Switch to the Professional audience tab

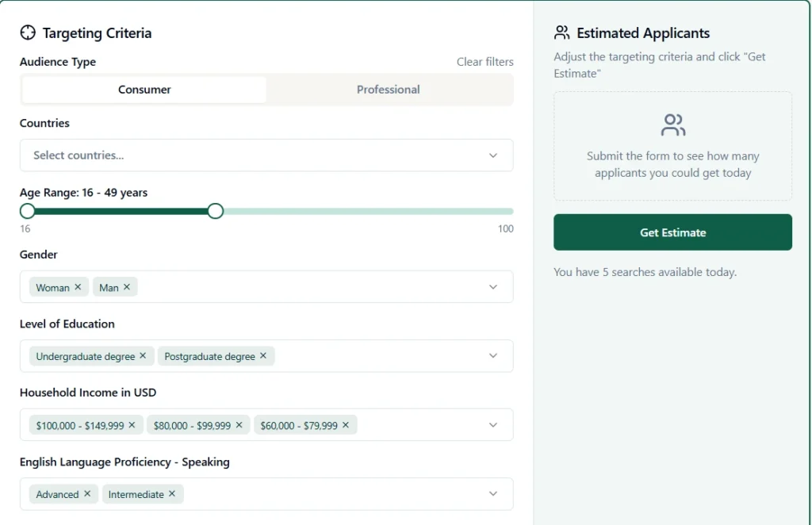(388, 90)
